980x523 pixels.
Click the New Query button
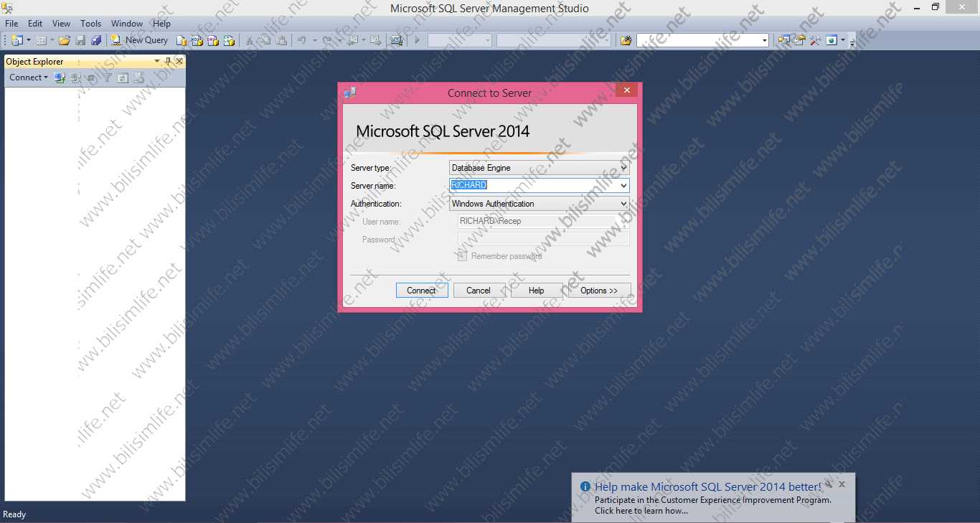[140, 40]
